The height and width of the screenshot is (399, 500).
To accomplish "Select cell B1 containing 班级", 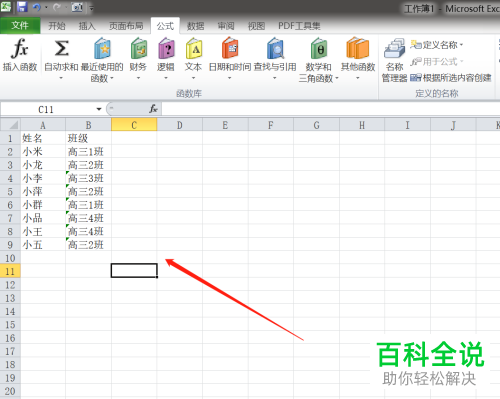I will click(x=88, y=138).
